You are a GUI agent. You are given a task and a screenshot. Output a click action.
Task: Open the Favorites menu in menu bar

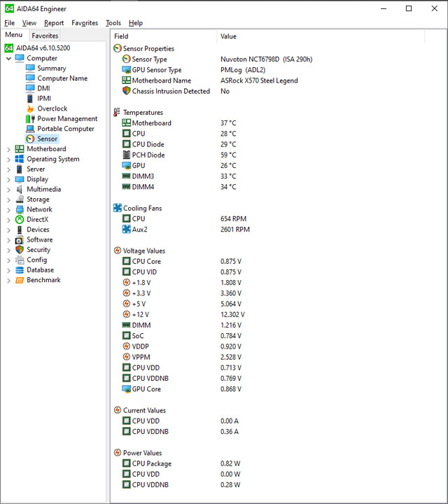coord(85,23)
